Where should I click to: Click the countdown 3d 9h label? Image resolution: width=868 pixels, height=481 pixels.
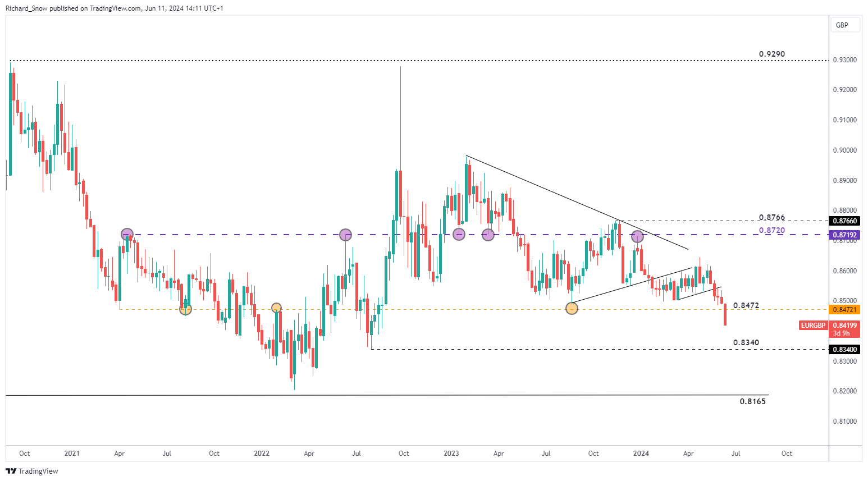click(x=841, y=333)
